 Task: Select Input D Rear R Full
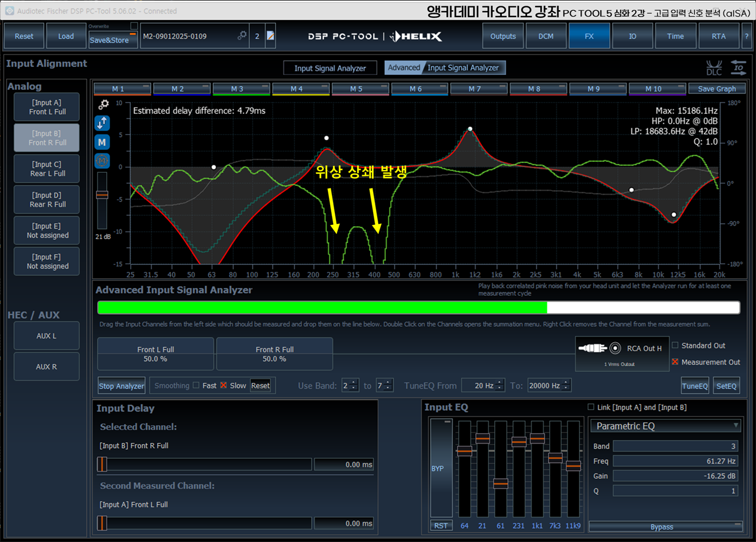point(48,200)
